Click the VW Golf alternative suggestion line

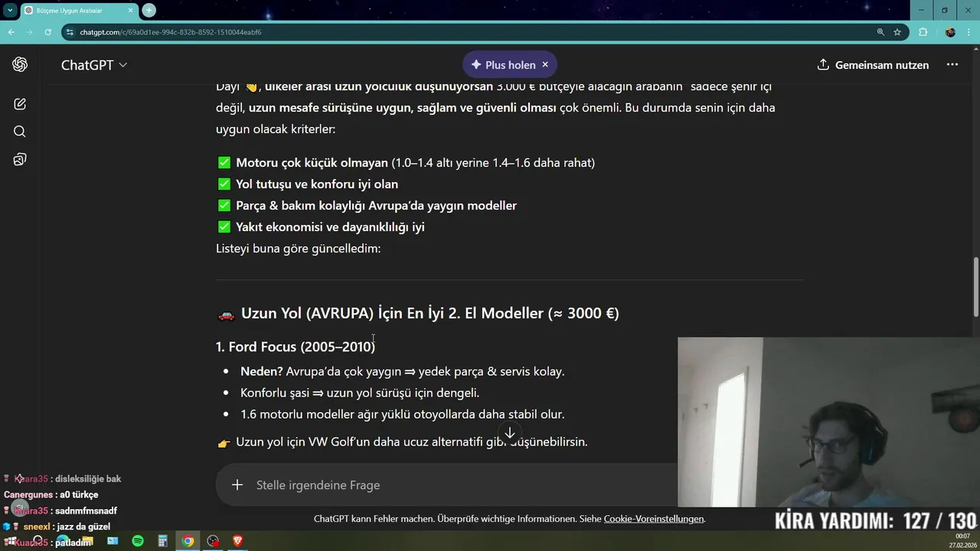pos(403,442)
